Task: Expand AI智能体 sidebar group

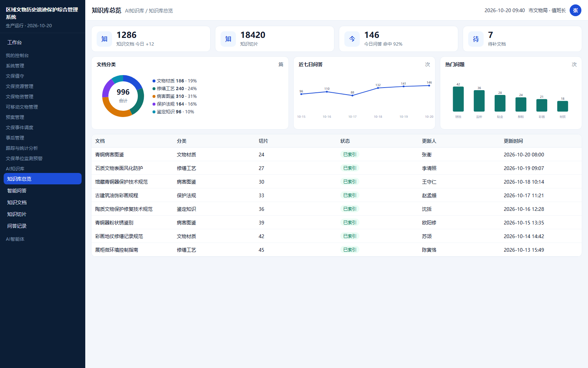Action: point(15,239)
